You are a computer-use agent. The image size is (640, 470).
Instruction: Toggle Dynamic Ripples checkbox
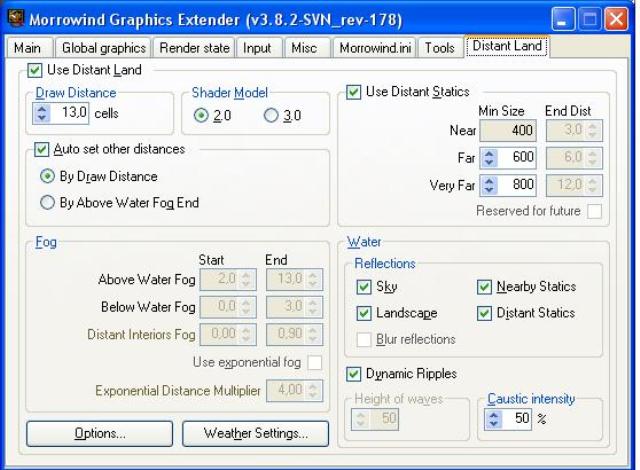pyautogui.click(x=354, y=374)
